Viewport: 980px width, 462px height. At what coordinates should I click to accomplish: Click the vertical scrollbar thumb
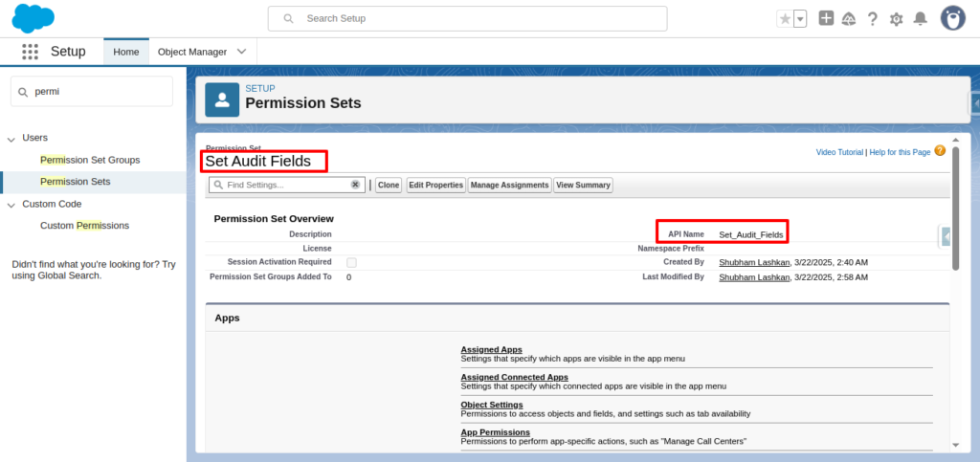[x=955, y=209]
